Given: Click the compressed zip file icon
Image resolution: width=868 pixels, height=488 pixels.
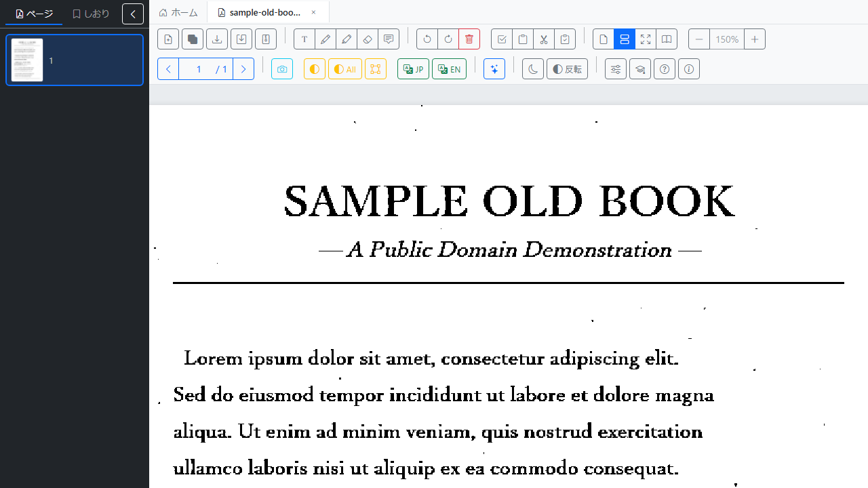Looking at the screenshot, I should click(266, 39).
